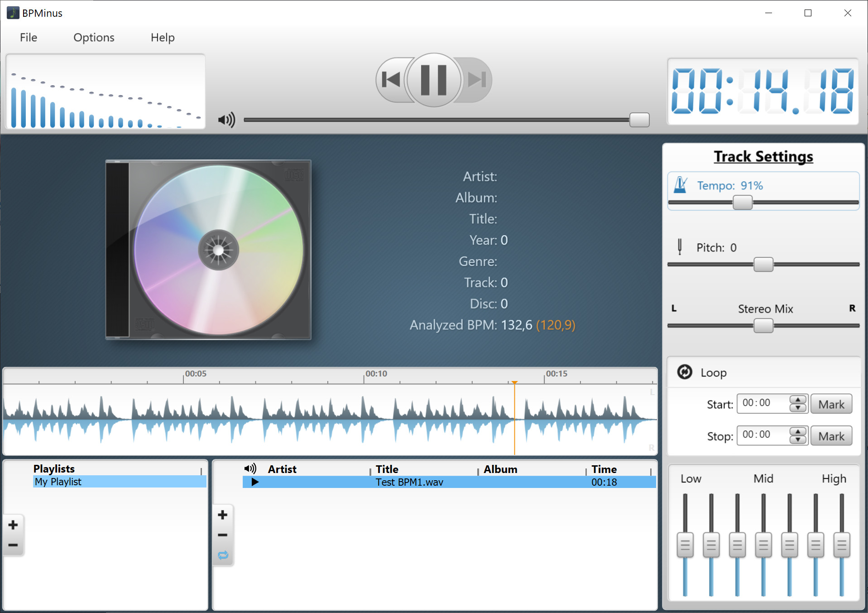Click the first Low equalizer fader

click(x=685, y=545)
